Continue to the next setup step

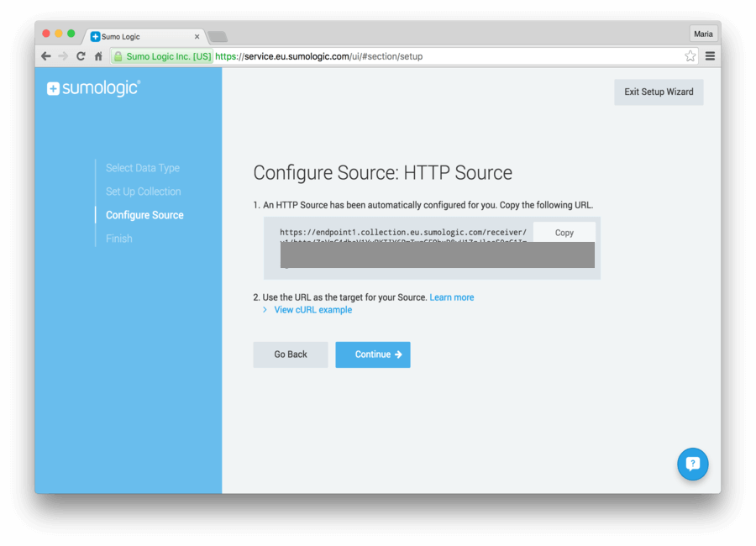point(373,354)
